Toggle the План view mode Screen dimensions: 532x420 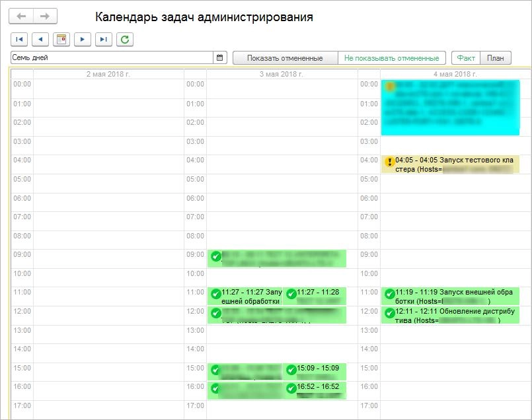pos(496,58)
